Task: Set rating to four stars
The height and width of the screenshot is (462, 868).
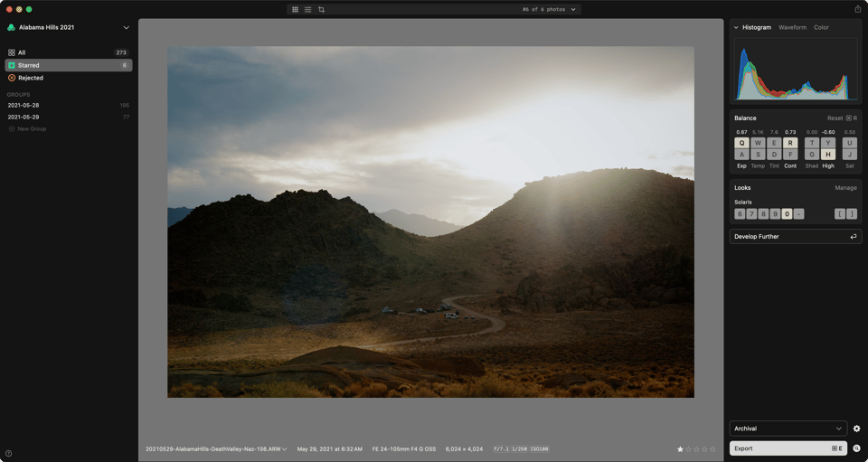Action: point(704,449)
